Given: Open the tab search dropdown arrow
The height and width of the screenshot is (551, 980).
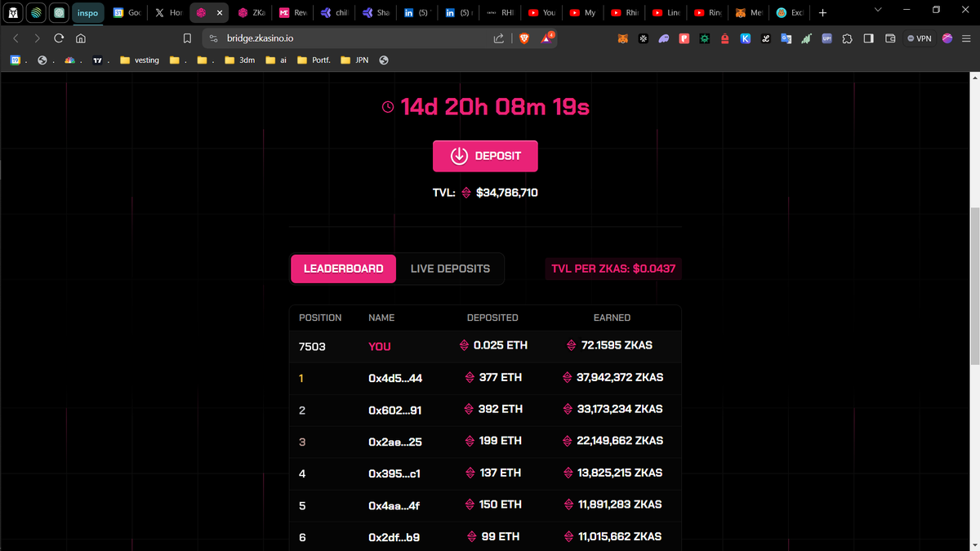Looking at the screenshot, I should pyautogui.click(x=878, y=10).
